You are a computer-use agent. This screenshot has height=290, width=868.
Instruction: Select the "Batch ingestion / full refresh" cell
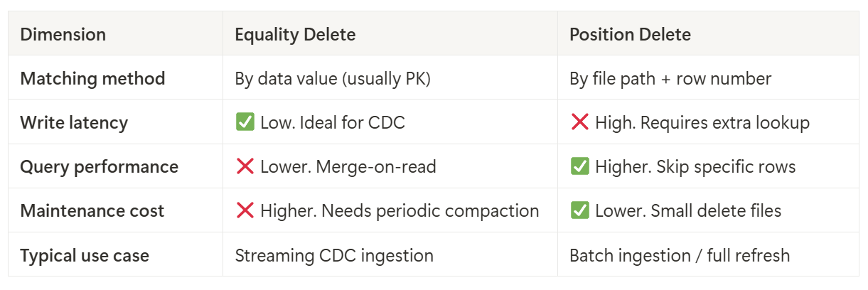[680, 254]
